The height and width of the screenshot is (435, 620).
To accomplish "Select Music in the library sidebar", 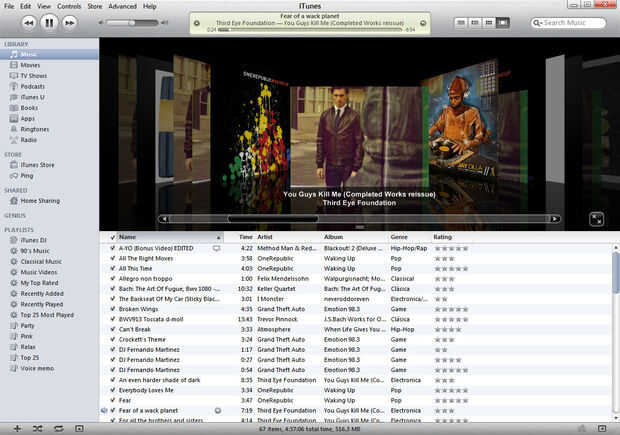I will pyautogui.click(x=49, y=54).
